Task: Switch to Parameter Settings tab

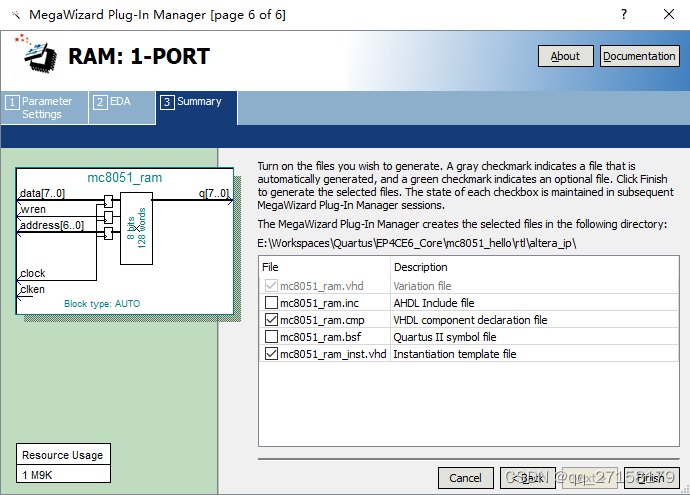Action: click(44, 108)
